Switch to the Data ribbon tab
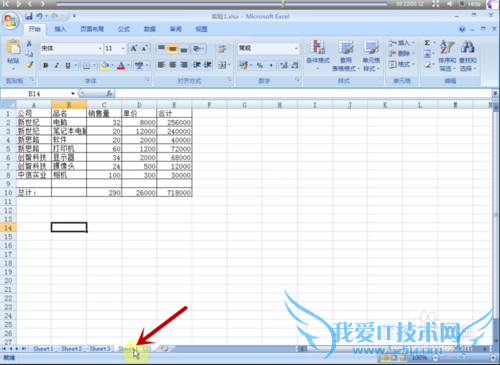 [150, 29]
